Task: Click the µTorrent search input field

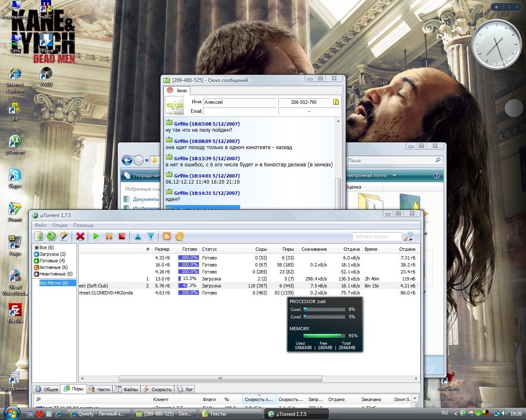Action: click(x=376, y=236)
